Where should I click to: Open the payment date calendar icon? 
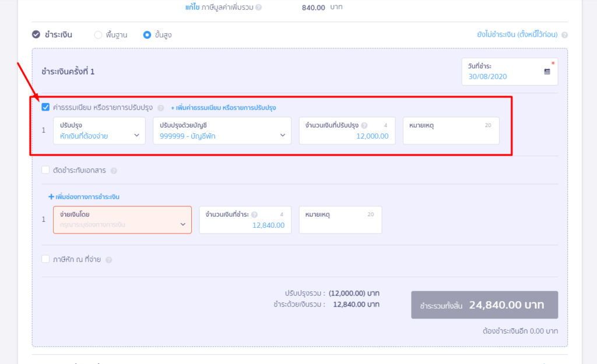point(547,72)
